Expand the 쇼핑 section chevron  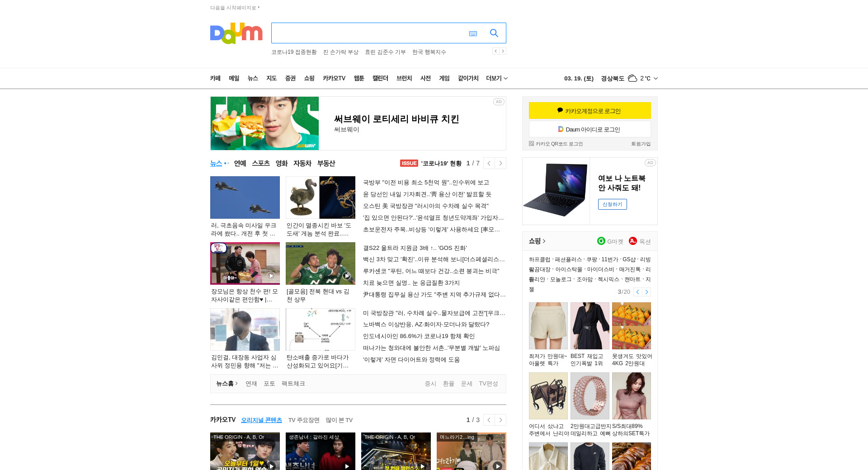(544, 241)
